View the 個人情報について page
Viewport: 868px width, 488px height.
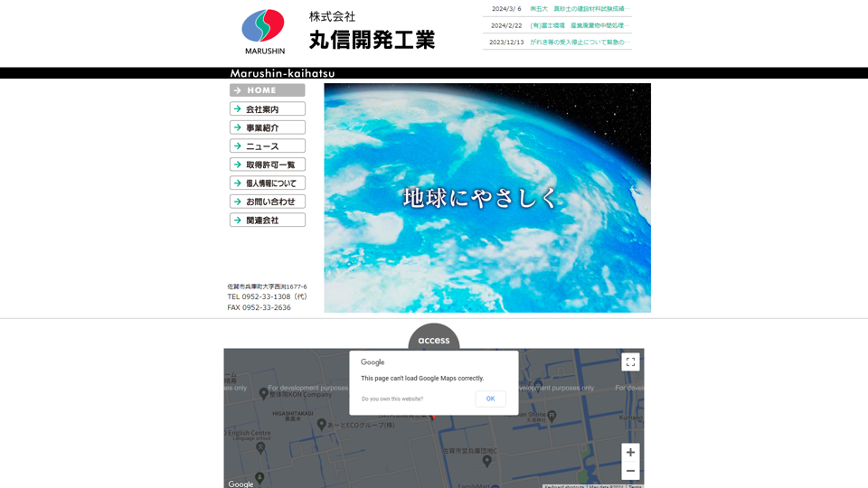(267, 183)
